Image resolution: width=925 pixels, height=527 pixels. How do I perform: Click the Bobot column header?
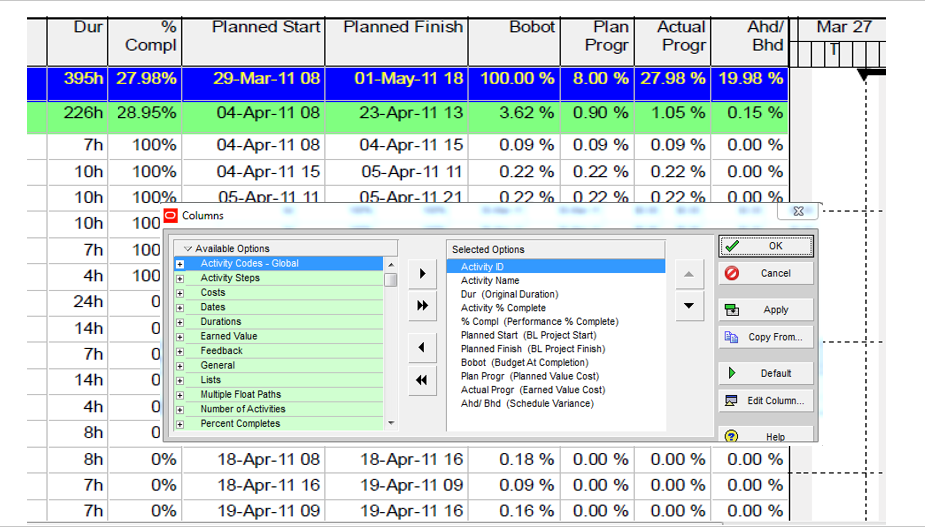pos(514,41)
